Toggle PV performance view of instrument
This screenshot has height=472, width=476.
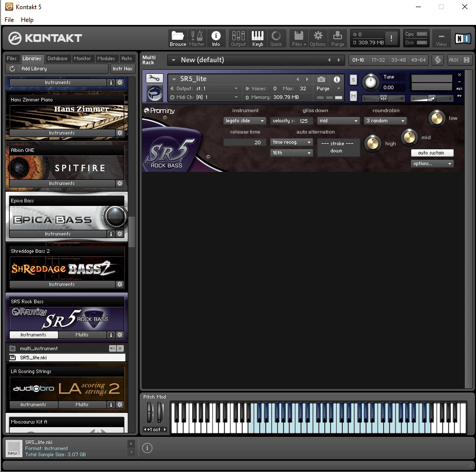459,96
